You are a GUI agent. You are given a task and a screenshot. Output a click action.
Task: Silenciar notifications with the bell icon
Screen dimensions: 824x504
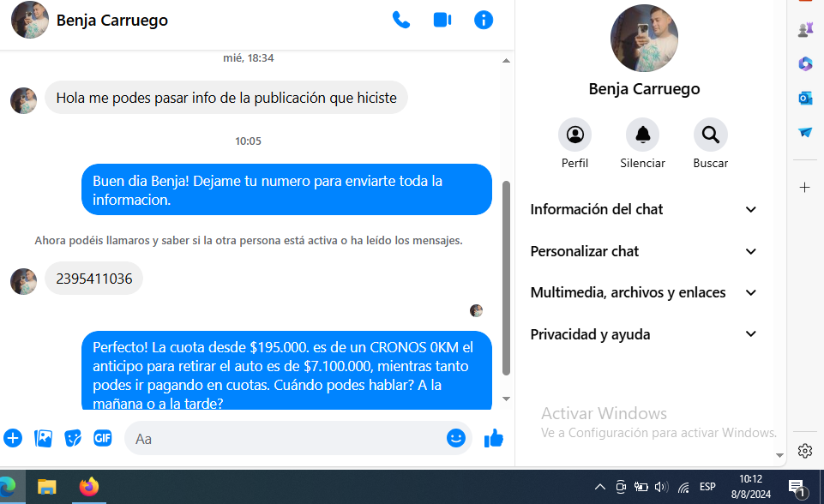[642, 135]
